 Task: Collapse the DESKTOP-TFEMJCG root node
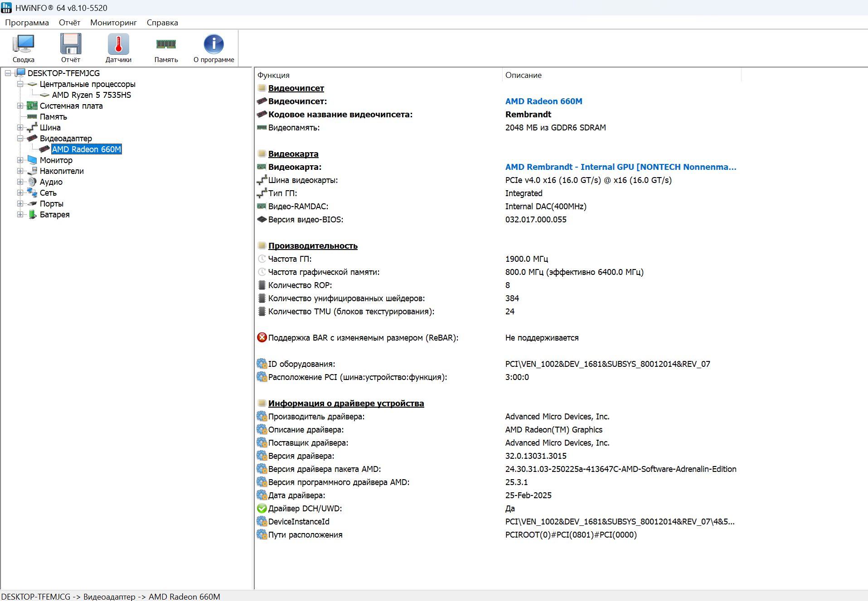[x=8, y=73]
